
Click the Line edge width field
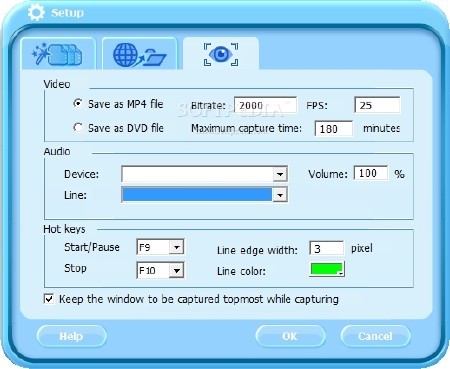click(x=326, y=249)
